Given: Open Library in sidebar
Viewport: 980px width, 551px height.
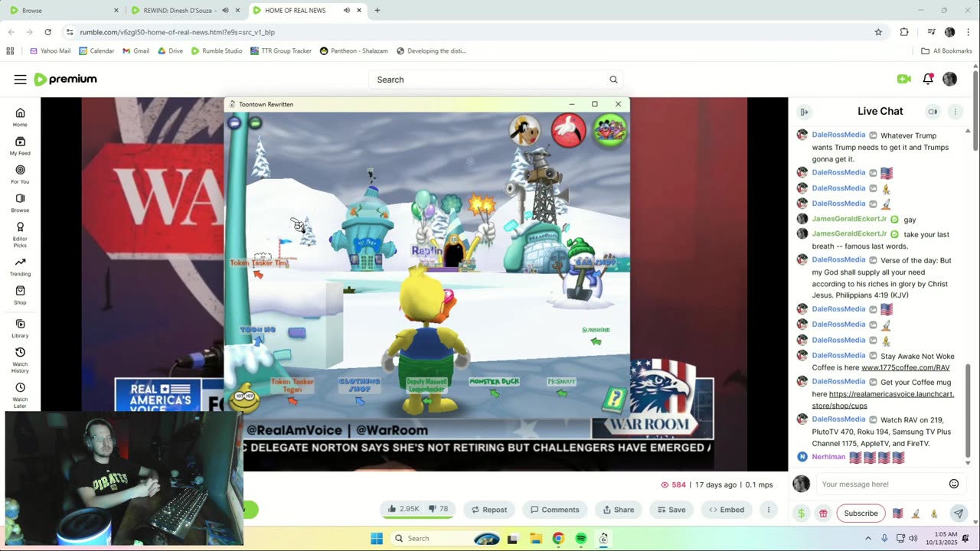Looking at the screenshot, I should click(20, 328).
